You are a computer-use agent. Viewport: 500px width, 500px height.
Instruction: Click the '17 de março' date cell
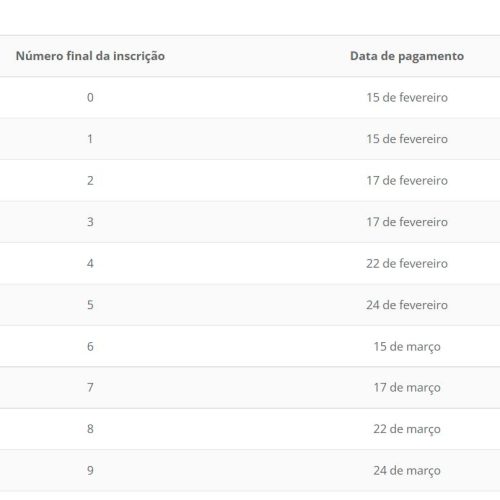[x=407, y=388]
